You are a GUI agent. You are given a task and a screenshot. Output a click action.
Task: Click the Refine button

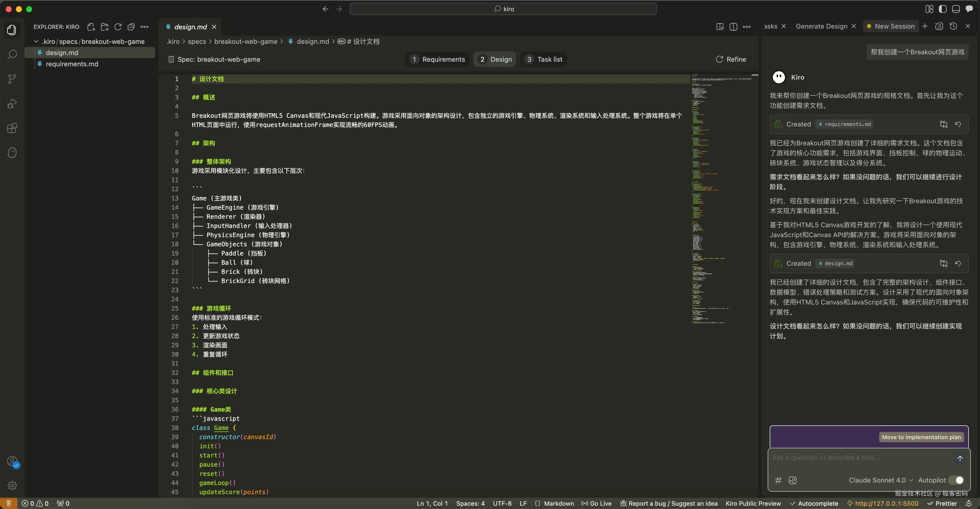tap(731, 59)
